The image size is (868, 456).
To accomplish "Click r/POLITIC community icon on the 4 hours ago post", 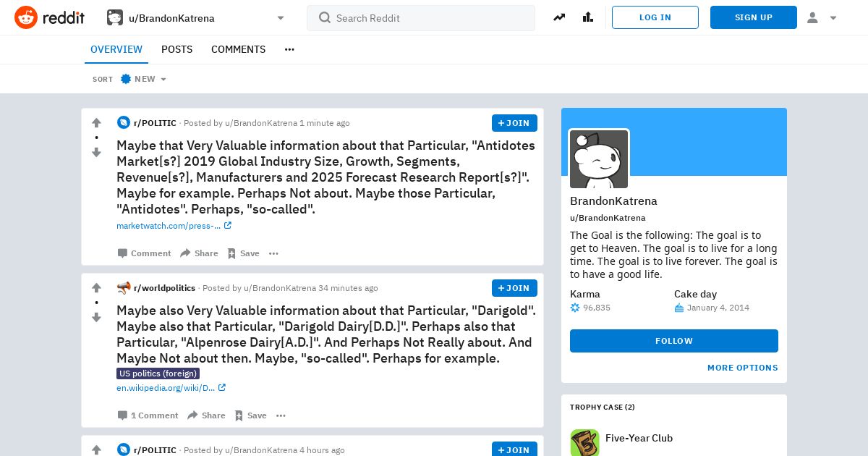I will coord(124,450).
